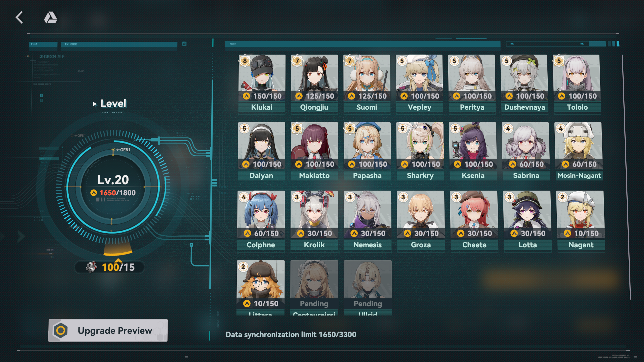Viewport: 644px width, 362px height.
Task: Expand the Level section arrow
Action: [x=95, y=104]
